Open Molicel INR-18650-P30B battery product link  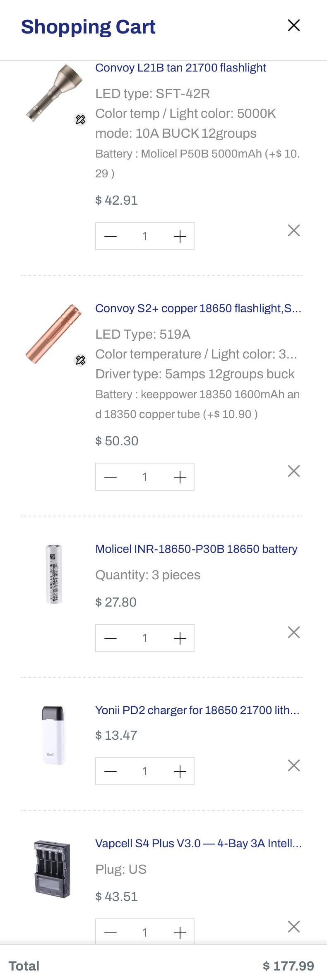[196, 549]
